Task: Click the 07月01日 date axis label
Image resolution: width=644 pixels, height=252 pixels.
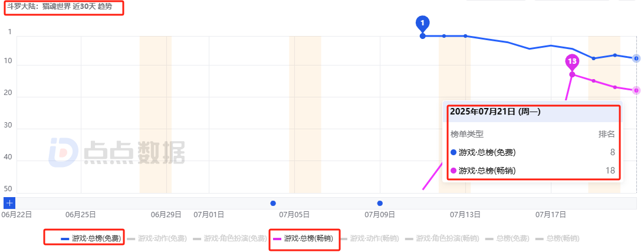Action: pyautogui.click(x=209, y=214)
